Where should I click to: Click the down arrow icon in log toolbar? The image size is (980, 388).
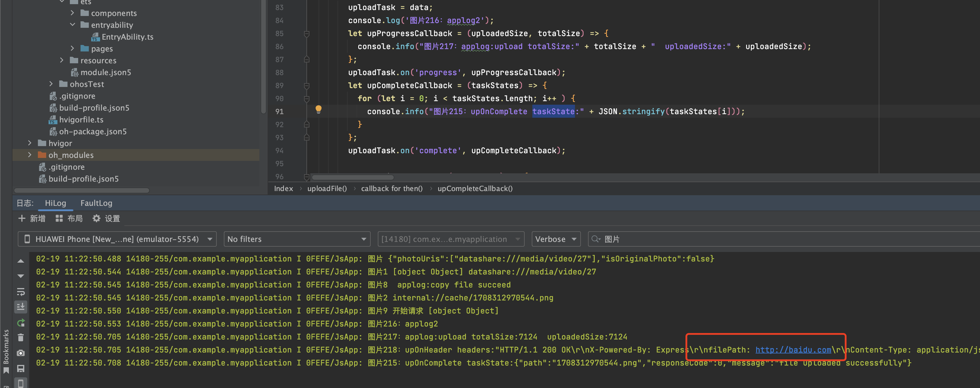[21, 276]
